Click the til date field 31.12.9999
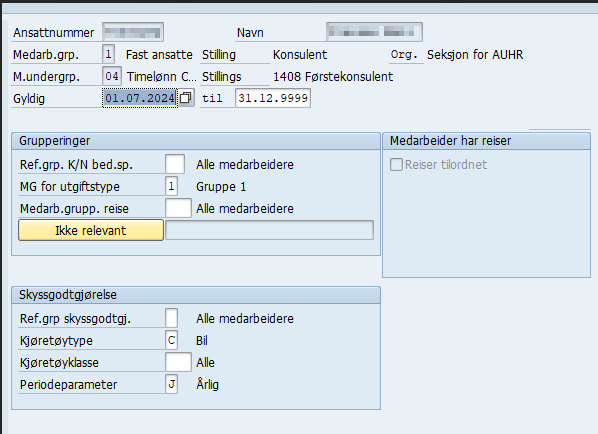The height and width of the screenshot is (434, 598). pyautogui.click(x=273, y=98)
